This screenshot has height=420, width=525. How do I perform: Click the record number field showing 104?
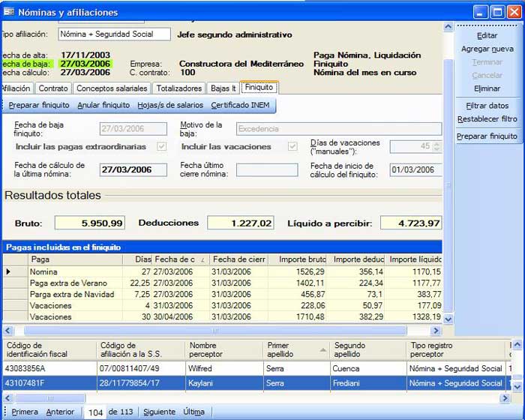pyautogui.click(x=95, y=412)
